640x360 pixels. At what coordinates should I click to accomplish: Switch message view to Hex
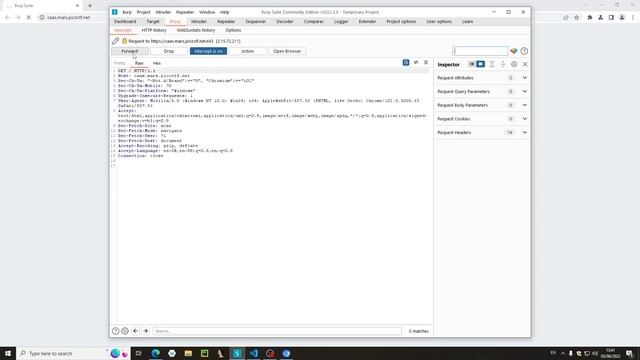click(x=157, y=63)
